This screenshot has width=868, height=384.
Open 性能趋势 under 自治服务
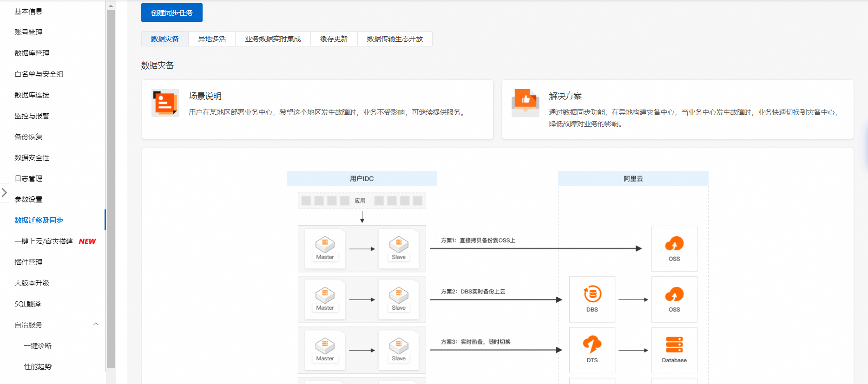38,367
